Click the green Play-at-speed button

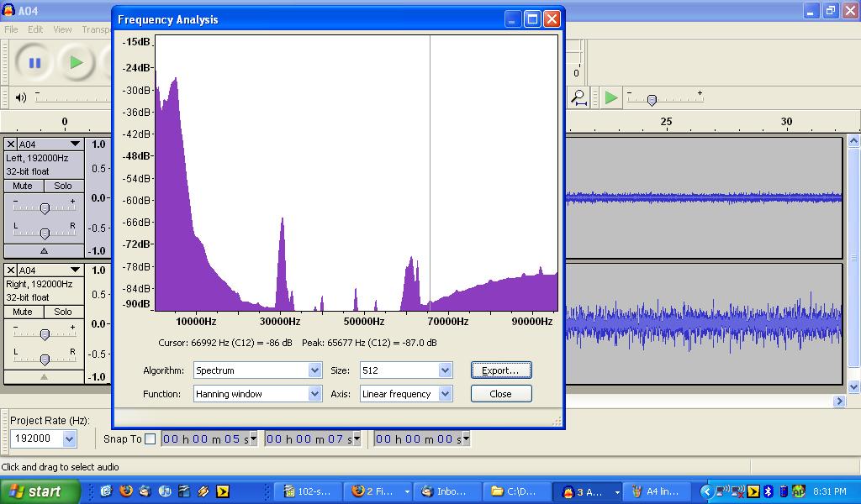point(611,97)
